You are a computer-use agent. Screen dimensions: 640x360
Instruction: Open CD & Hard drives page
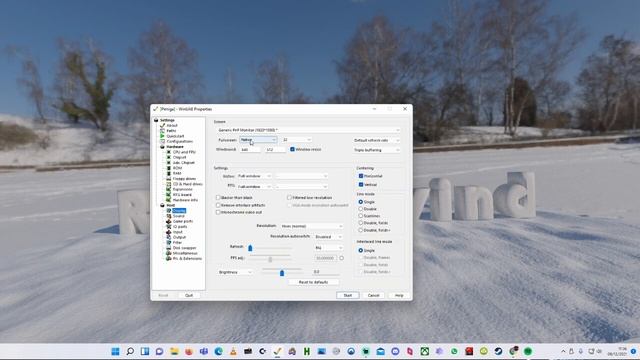pos(187,184)
